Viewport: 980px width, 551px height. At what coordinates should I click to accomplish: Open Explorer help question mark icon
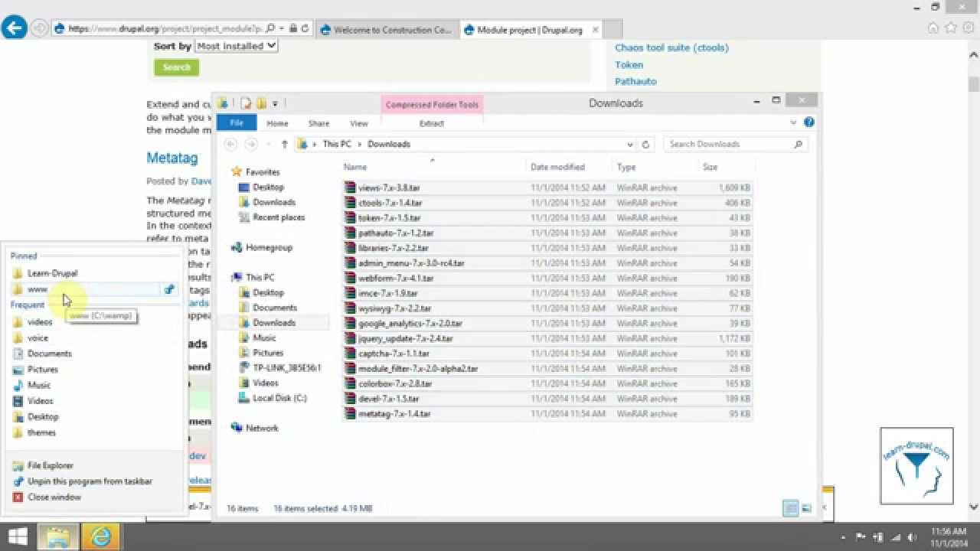click(809, 122)
